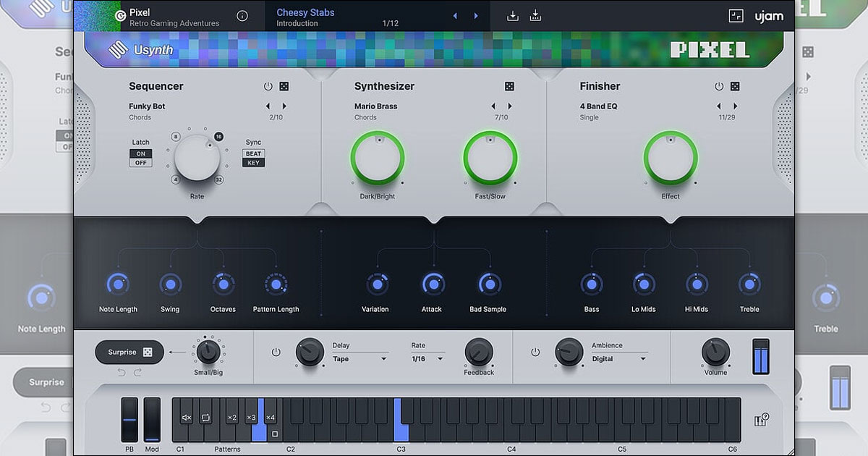The height and width of the screenshot is (456, 868).
Task: Open the Pixel info icon
Action: pyautogui.click(x=242, y=16)
